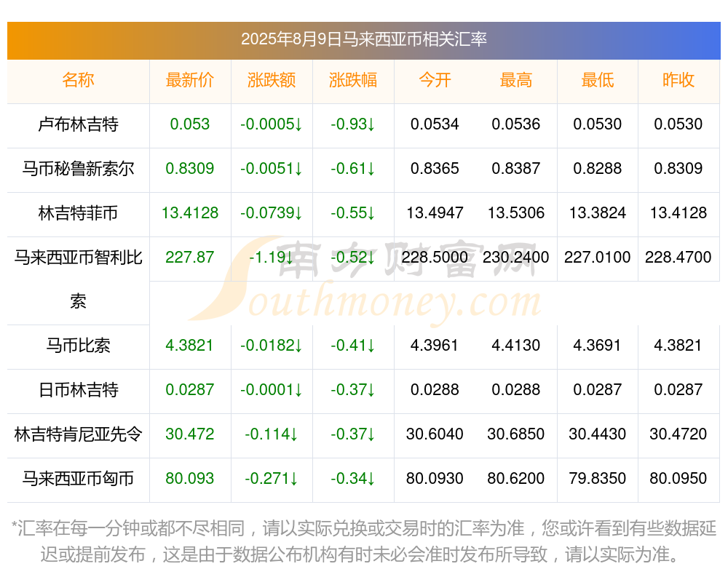728x577 pixels.
Task: Click change percent -0.61↓
Action: [x=353, y=168]
